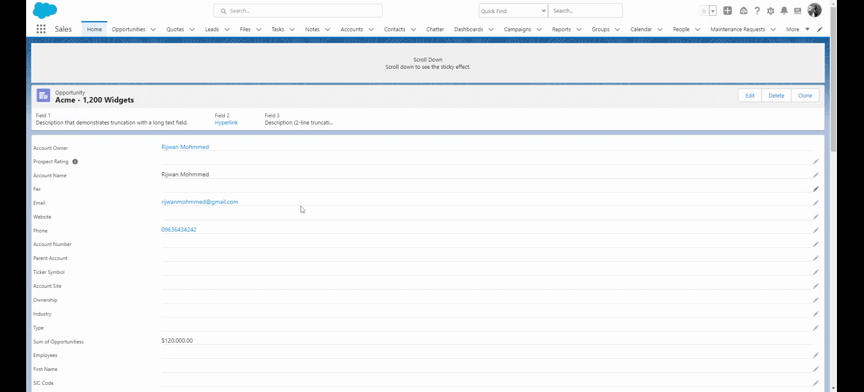Viewport: 864px width, 392px height.
Task: Open the Chatter tab
Action: click(x=435, y=29)
